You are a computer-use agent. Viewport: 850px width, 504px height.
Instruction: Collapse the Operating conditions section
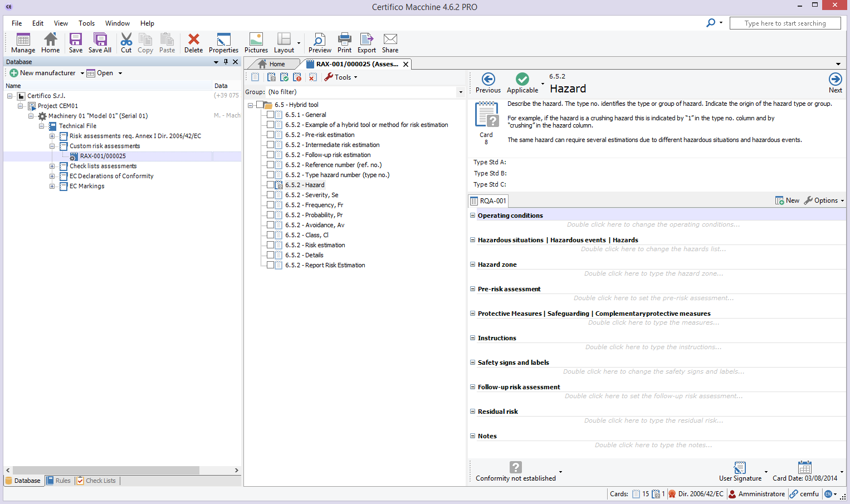coord(472,215)
